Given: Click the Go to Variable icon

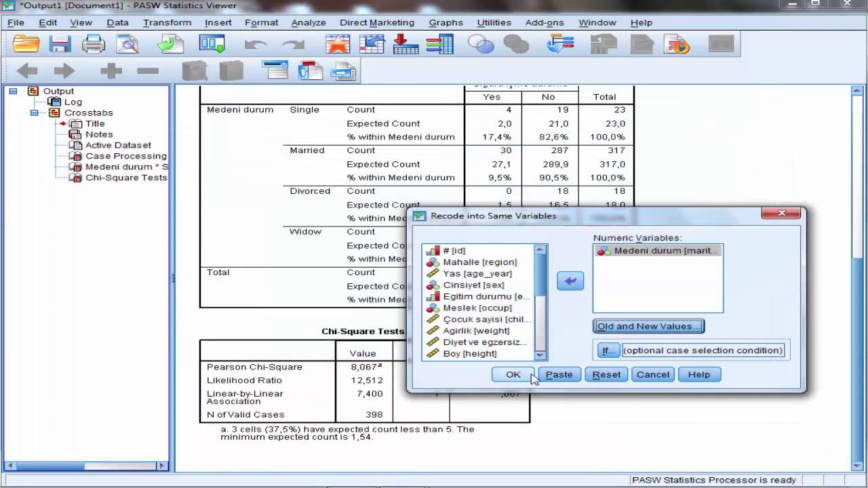Looking at the screenshot, I should click(x=406, y=45).
